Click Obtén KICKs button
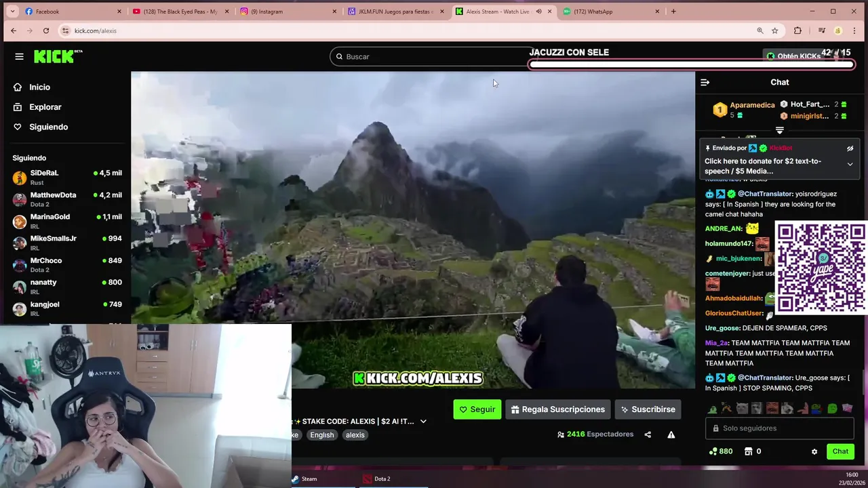Image resolution: width=868 pixels, height=488 pixels. (793, 56)
